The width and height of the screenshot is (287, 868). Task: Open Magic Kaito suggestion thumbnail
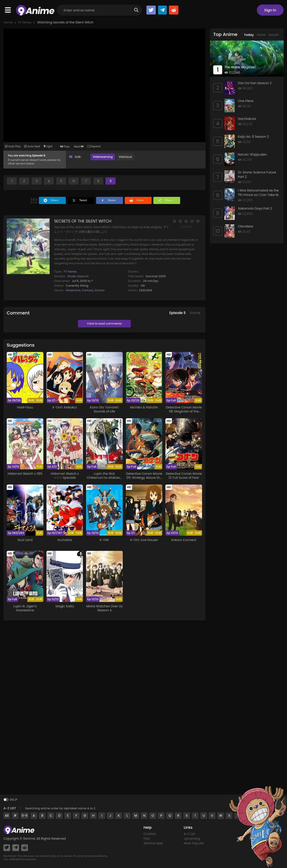[x=65, y=576]
